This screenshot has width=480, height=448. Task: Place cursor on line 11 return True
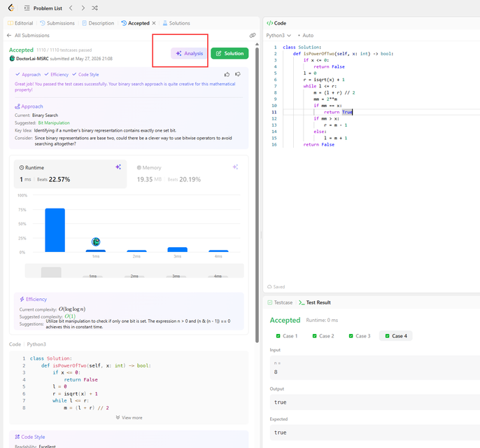click(x=338, y=112)
